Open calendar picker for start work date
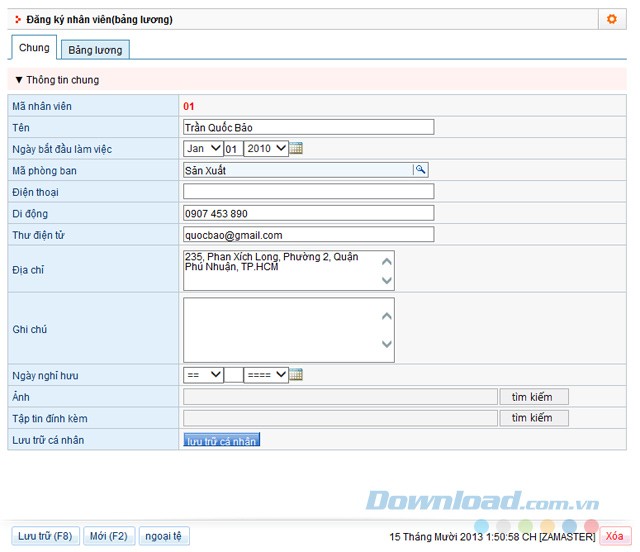The height and width of the screenshot is (552, 640). [296, 149]
